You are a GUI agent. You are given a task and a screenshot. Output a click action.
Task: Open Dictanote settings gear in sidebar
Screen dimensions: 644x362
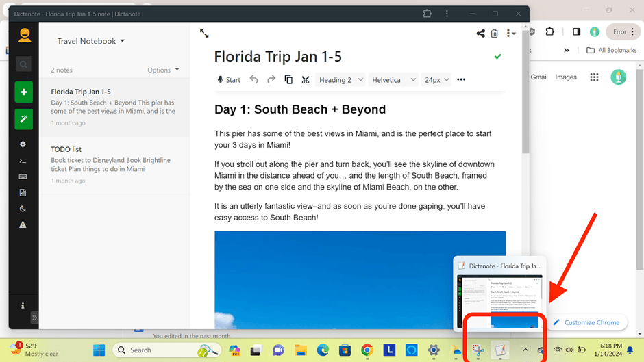click(23, 144)
